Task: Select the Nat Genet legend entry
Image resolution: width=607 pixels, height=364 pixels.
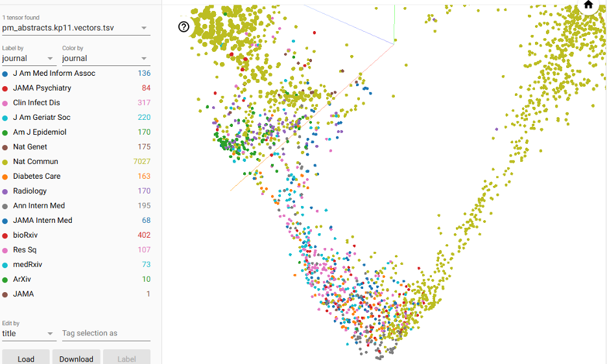Action: pyautogui.click(x=30, y=147)
